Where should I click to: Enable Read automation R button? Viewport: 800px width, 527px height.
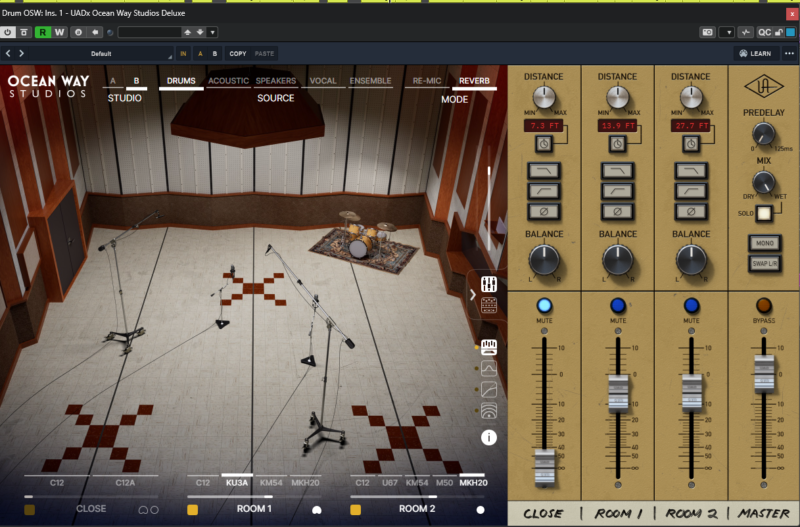pyautogui.click(x=42, y=32)
